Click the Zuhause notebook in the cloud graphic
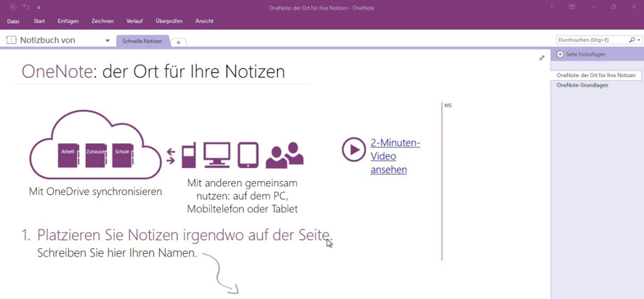This screenshot has height=299, width=644. coord(96,155)
